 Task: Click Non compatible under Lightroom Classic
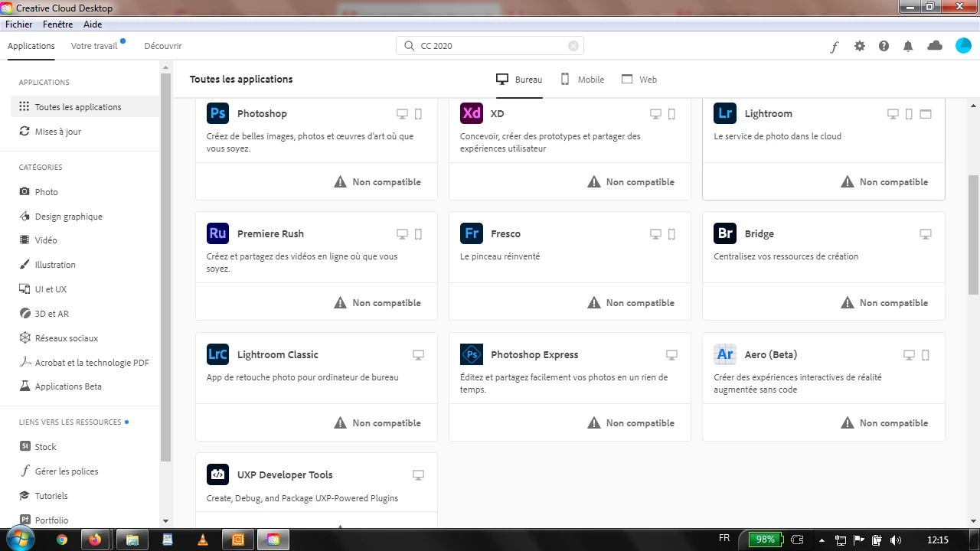click(x=377, y=423)
